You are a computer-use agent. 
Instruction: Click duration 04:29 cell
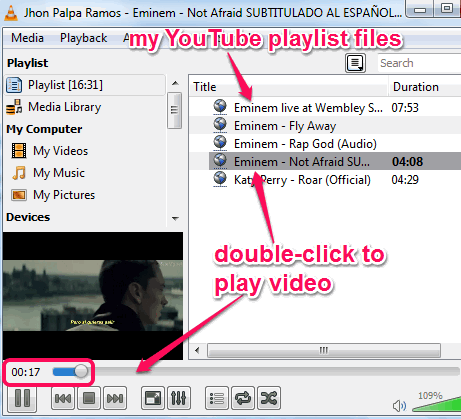[x=405, y=180]
